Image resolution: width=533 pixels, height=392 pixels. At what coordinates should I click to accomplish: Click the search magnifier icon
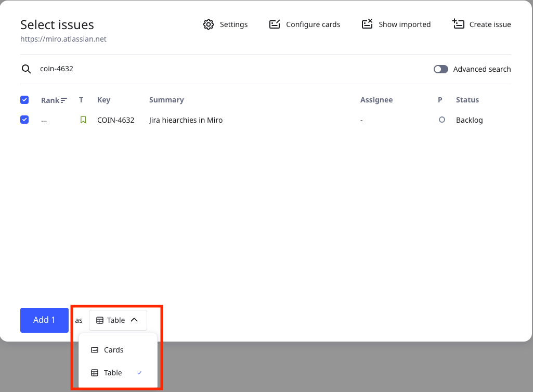26,69
